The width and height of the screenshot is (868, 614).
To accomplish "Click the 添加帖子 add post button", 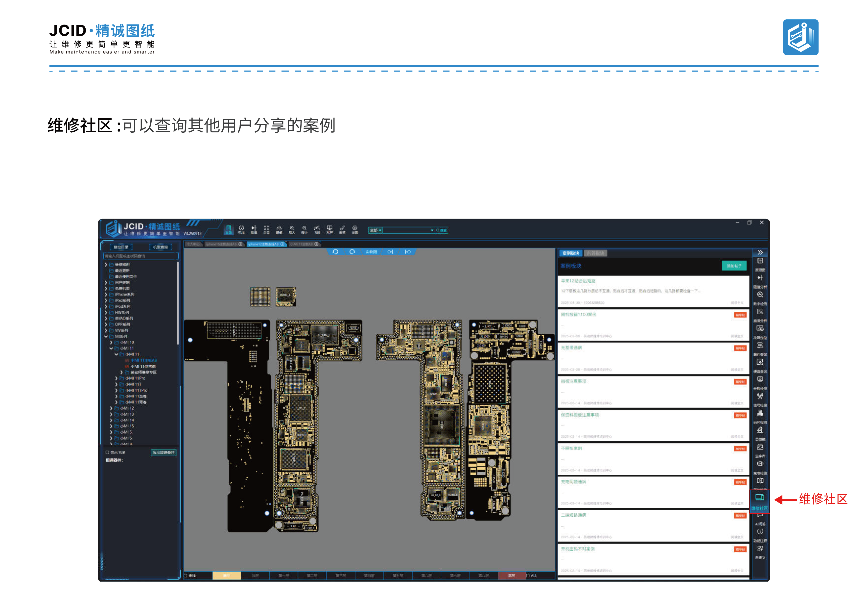I will tap(734, 266).
